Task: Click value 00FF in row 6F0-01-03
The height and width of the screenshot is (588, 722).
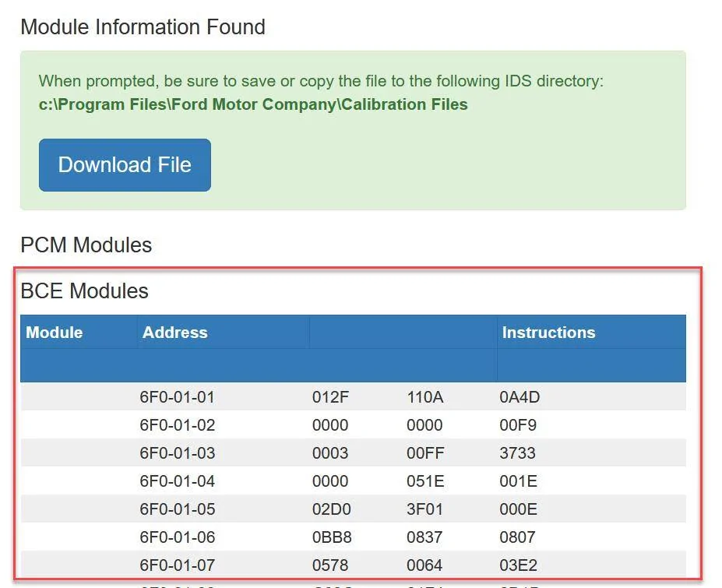Action: (x=425, y=453)
